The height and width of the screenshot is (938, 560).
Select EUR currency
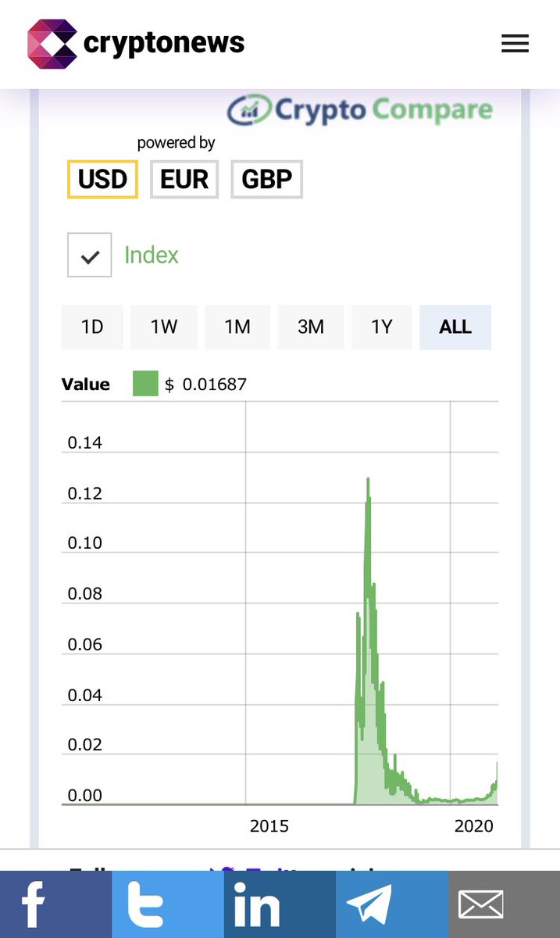pyautogui.click(x=184, y=179)
